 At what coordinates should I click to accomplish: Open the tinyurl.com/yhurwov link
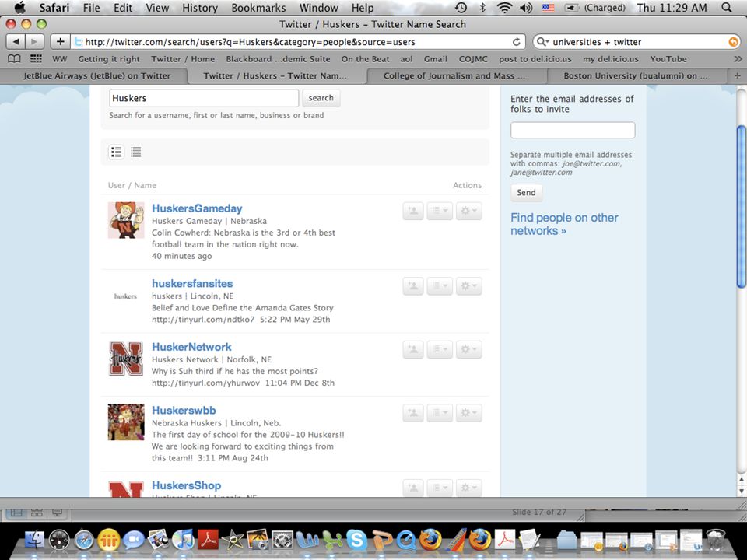(205, 383)
